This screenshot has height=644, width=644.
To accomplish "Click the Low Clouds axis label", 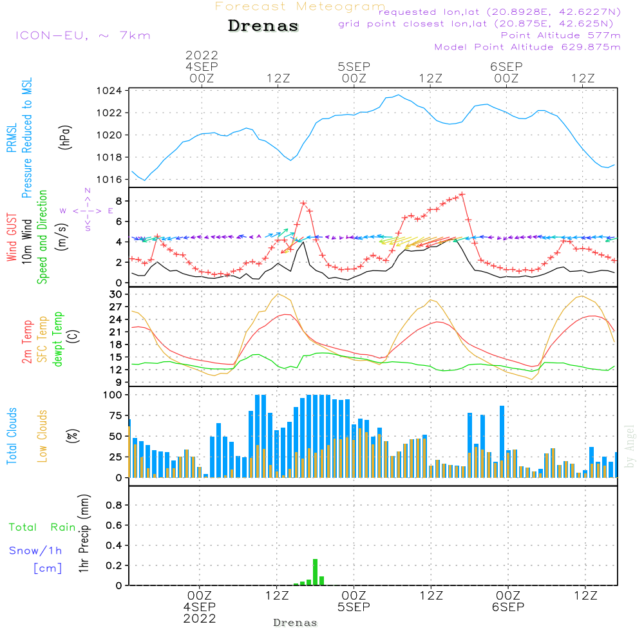I will point(43,436).
